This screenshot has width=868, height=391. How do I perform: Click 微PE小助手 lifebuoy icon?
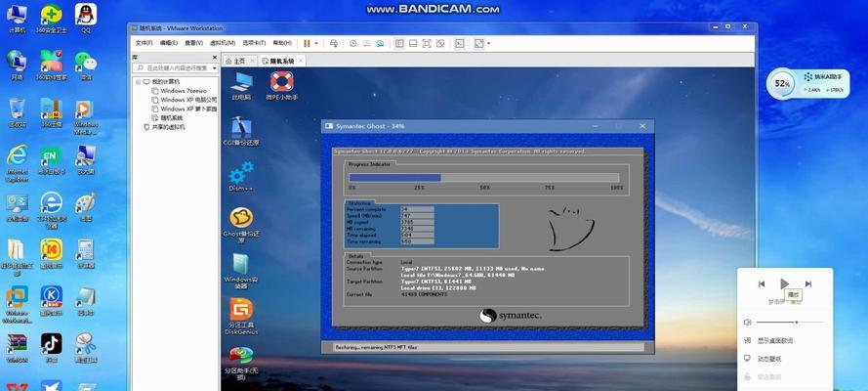tap(282, 86)
